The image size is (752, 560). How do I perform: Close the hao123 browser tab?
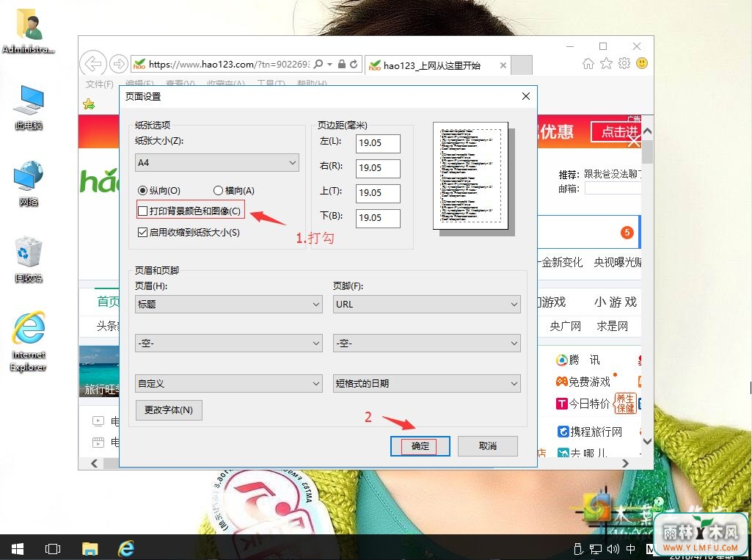503,65
